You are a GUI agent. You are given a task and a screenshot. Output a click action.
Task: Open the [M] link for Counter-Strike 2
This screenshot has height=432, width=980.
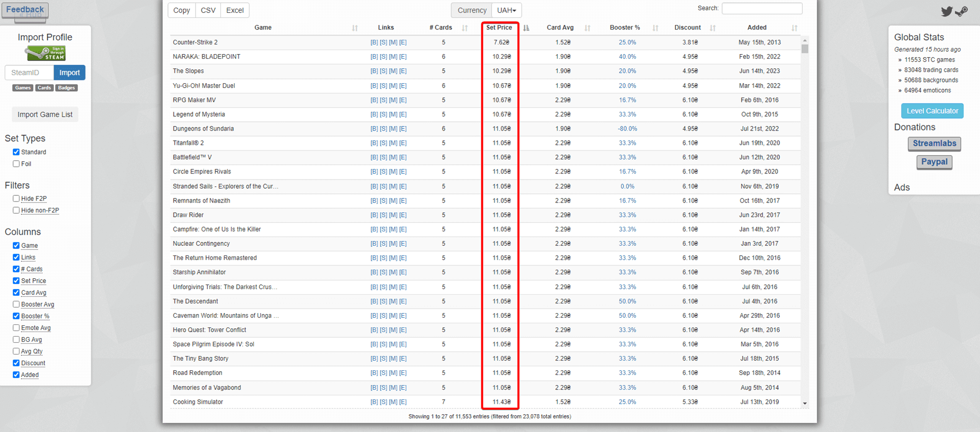[393, 42]
